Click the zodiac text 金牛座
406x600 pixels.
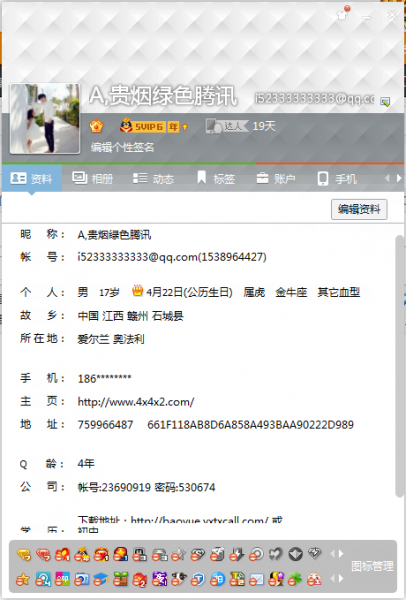click(291, 292)
